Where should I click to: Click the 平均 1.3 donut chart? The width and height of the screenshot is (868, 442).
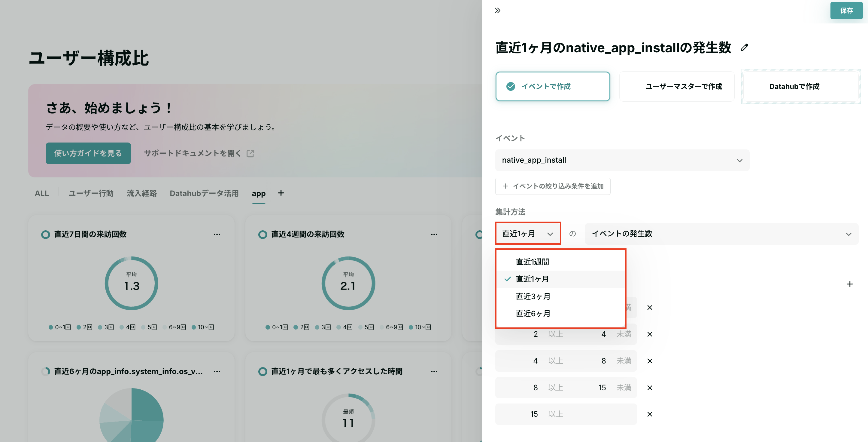pos(132,283)
